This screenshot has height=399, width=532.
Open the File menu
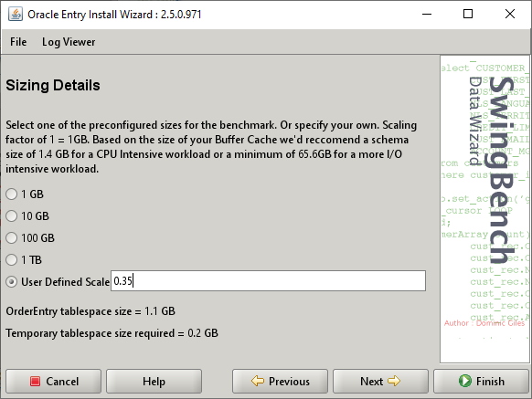[x=18, y=42]
